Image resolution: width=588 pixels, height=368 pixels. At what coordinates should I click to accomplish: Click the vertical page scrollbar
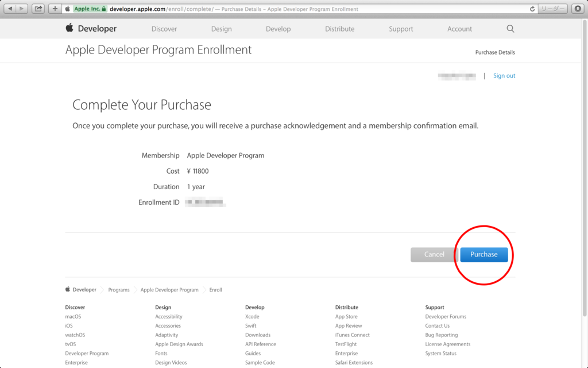coord(585,169)
